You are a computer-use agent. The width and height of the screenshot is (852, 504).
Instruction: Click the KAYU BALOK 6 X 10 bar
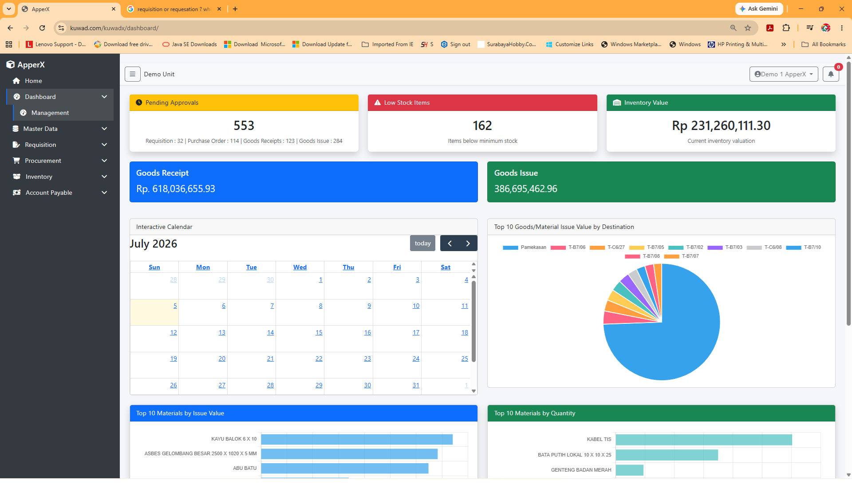pos(357,439)
